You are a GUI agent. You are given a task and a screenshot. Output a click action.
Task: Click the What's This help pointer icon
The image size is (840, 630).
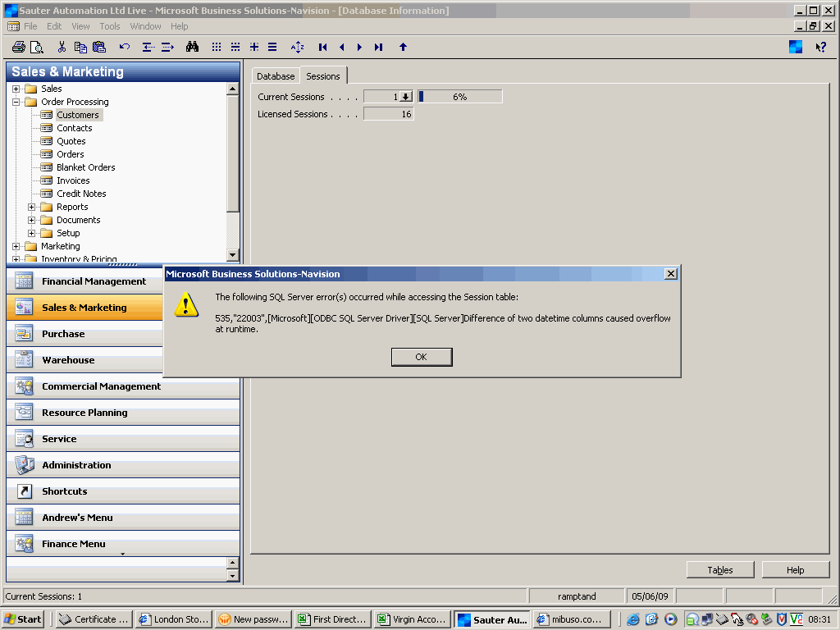click(x=820, y=47)
